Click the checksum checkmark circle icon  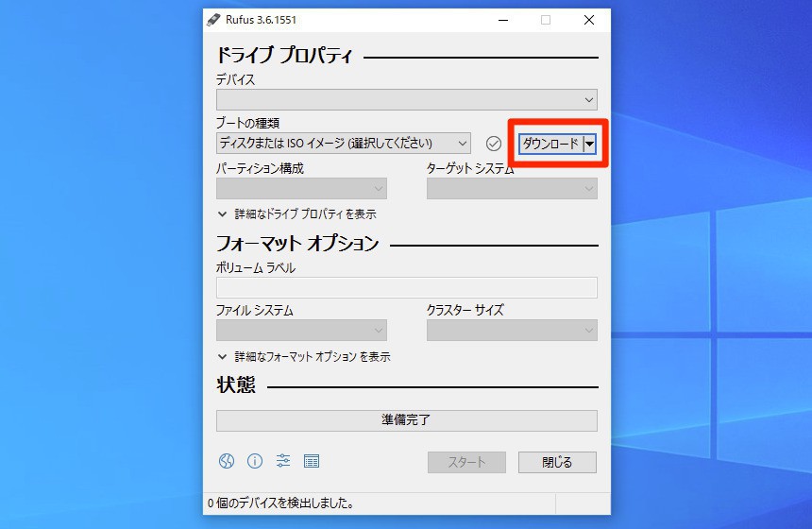494,144
